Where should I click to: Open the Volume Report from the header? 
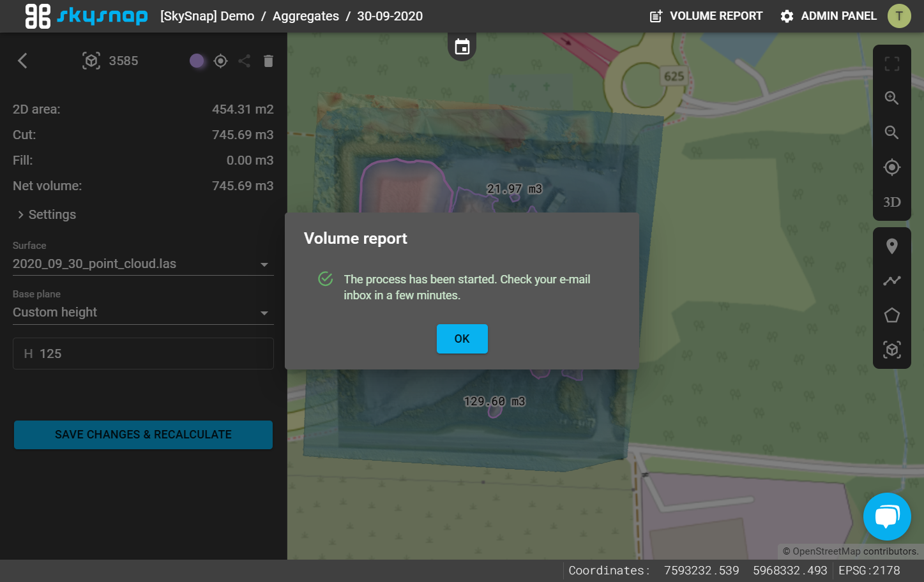pyautogui.click(x=706, y=16)
